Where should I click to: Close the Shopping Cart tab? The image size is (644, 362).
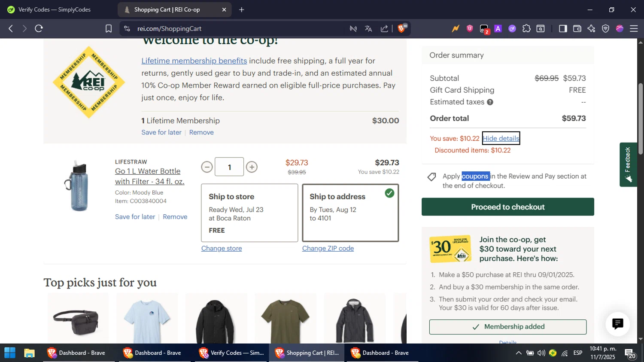pos(224,9)
